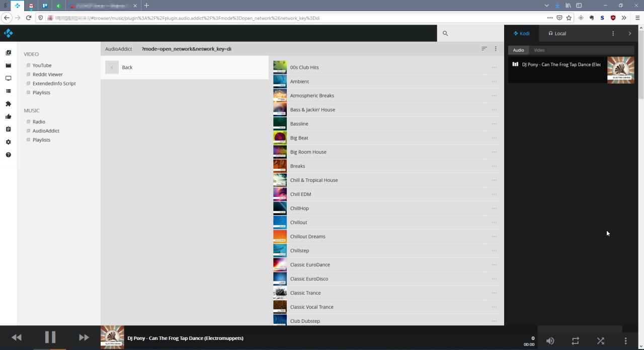Switch to the Local player tab
644x350 pixels.
[557, 33]
